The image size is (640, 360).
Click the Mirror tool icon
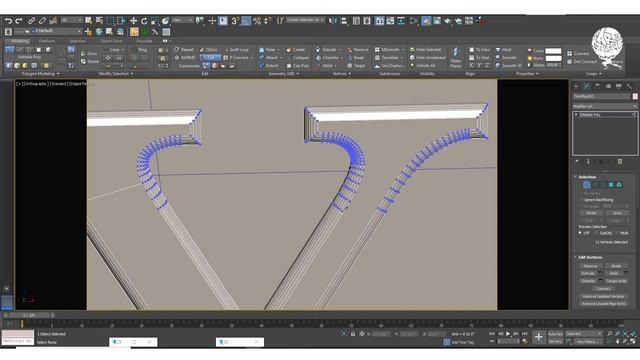tap(333, 20)
